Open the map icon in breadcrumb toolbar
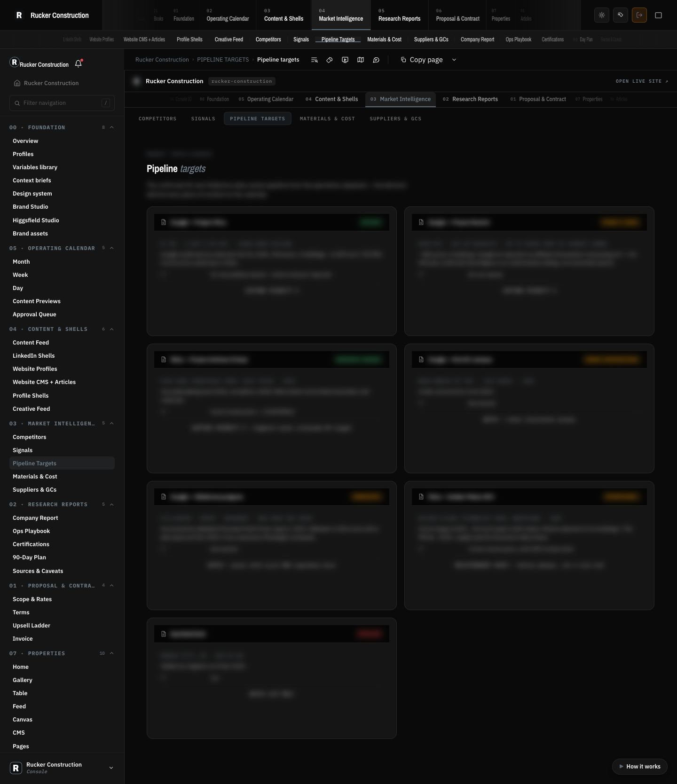 [361, 60]
